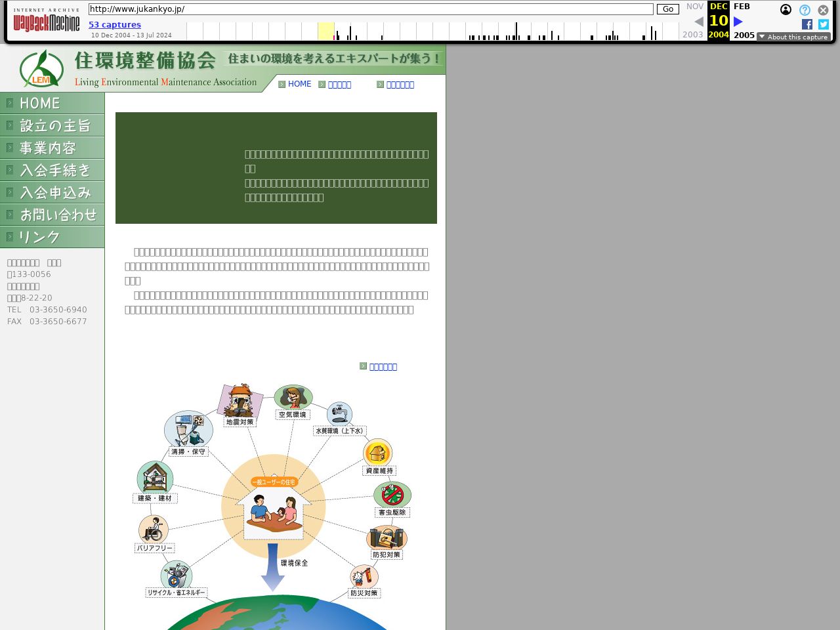
Task: Click the TEL 03-3650-6940 text
Action: pyautogui.click(x=47, y=310)
